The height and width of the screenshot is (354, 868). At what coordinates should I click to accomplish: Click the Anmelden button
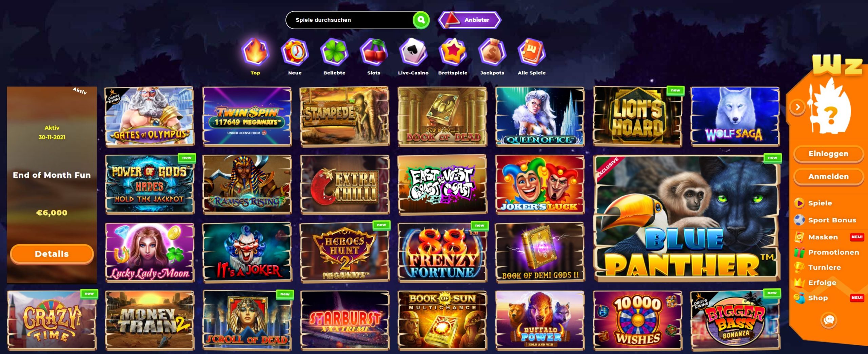click(828, 177)
